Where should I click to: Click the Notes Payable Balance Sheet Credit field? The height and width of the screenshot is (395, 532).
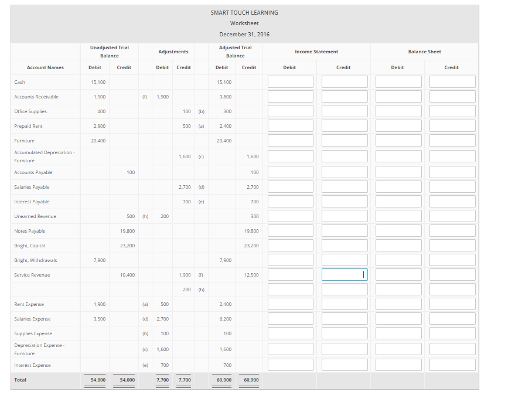pos(451,230)
